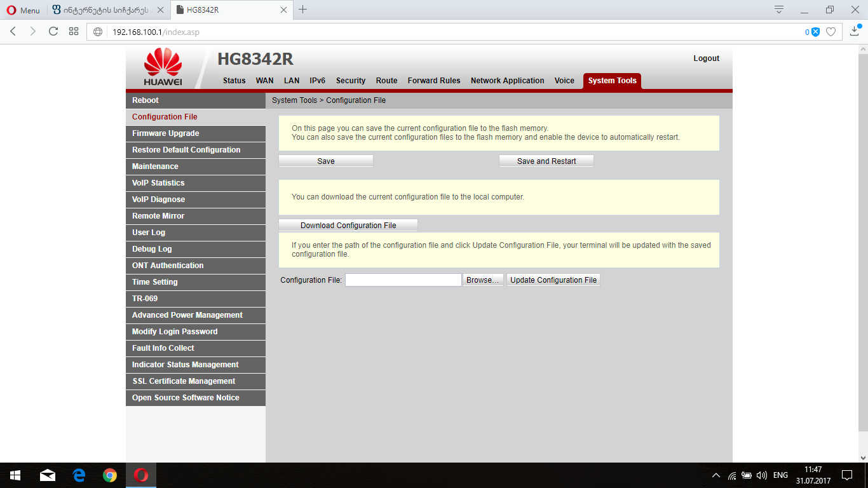Open Restore Default Configuration in the sidebar
The height and width of the screenshot is (488, 868).
click(196, 150)
